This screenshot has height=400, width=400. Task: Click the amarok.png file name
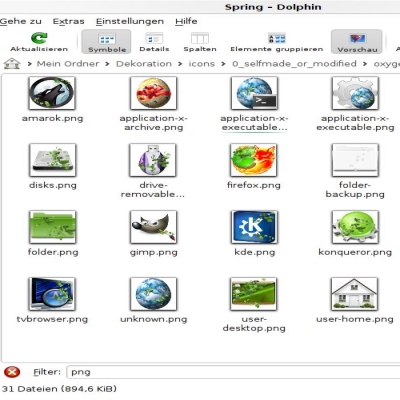(52, 118)
